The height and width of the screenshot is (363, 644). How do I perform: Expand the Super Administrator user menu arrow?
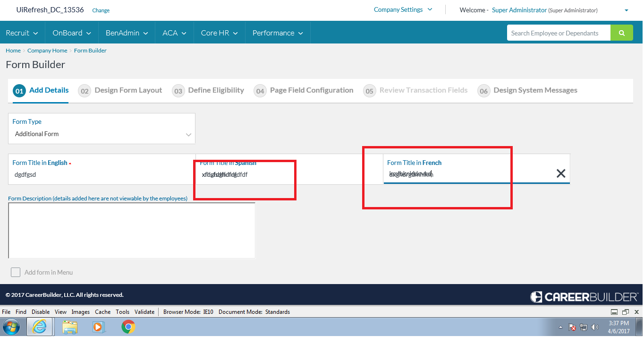(626, 10)
